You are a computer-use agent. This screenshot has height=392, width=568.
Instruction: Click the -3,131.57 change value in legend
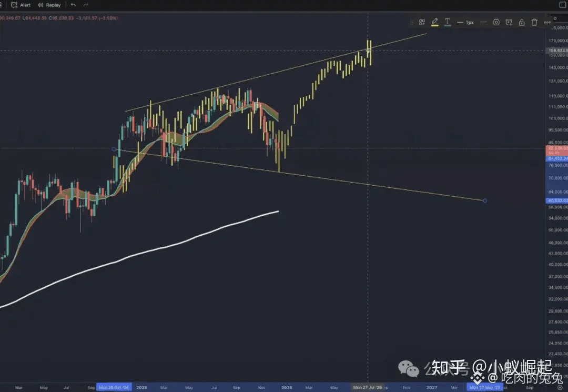87,18
